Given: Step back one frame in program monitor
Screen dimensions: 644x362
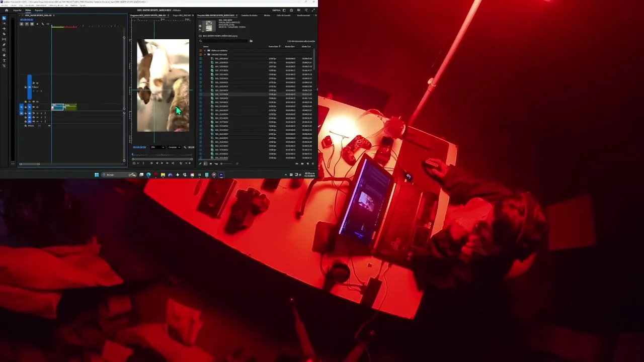Looking at the screenshot, I should (x=157, y=163).
